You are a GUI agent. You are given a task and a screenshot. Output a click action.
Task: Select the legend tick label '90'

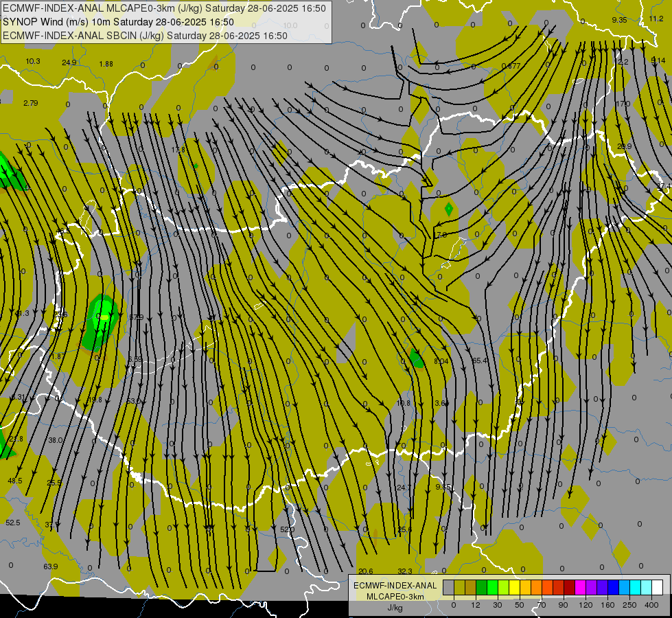coord(563,605)
